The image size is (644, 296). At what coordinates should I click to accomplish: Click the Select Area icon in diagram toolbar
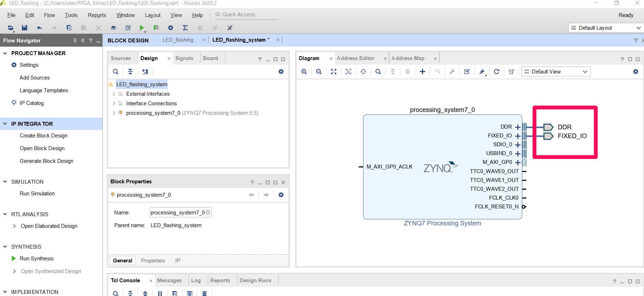click(348, 72)
